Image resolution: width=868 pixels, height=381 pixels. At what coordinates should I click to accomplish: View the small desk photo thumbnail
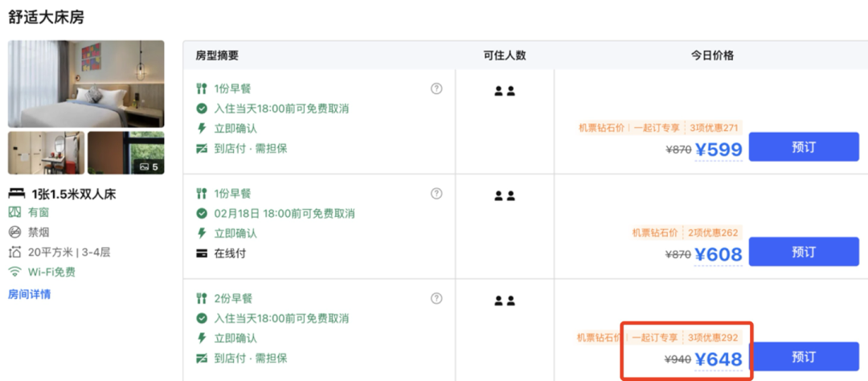[x=47, y=153]
